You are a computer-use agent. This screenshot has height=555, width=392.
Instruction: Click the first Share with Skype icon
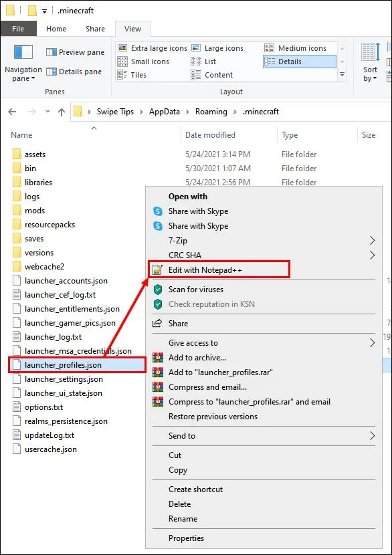158,211
